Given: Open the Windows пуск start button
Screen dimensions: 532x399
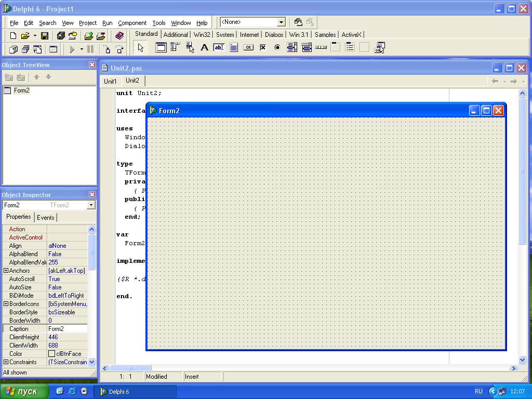Looking at the screenshot, I should 24,392.
